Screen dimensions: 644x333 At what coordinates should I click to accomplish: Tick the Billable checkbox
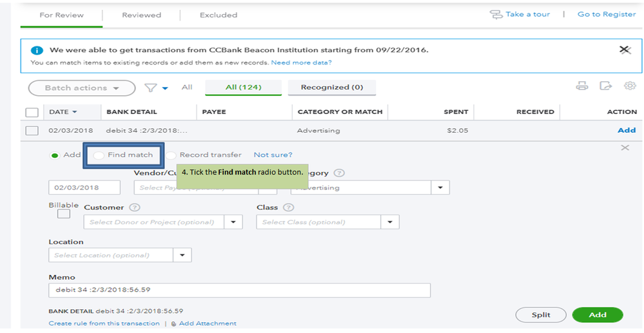click(x=64, y=214)
